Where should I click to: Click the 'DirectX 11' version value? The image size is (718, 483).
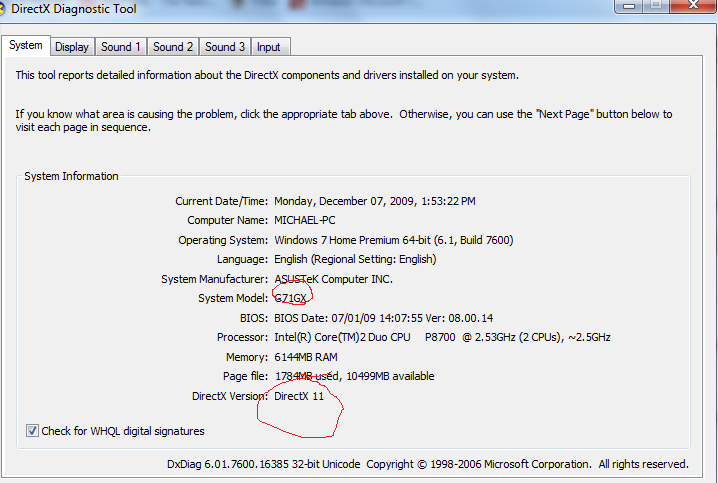(299, 396)
